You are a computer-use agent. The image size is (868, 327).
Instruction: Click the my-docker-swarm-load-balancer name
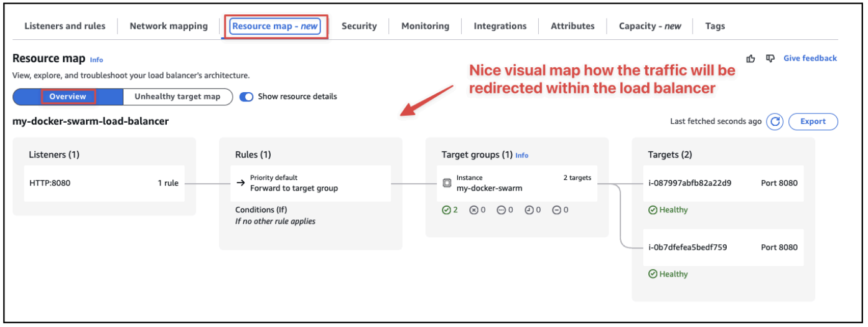91,121
